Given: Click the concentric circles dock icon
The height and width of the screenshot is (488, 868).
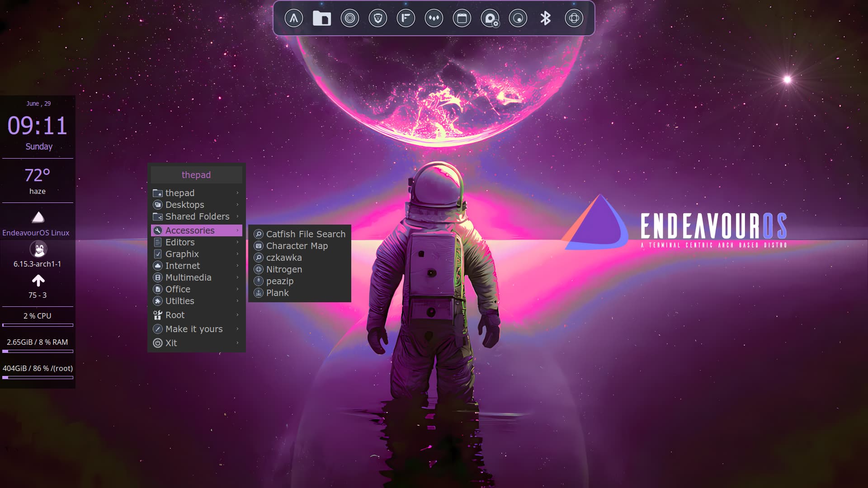Looking at the screenshot, I should (x=350, y=19).
